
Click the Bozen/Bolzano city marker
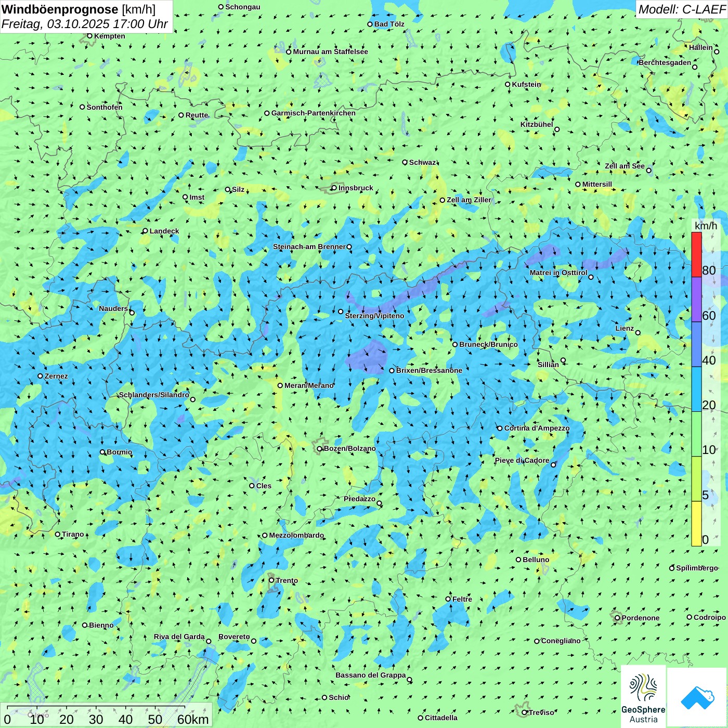click(x=320, y=449)
